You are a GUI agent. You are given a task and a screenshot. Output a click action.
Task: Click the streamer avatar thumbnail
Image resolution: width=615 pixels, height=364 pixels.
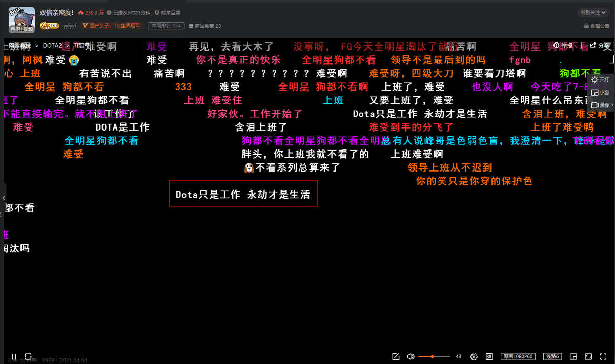22,19
